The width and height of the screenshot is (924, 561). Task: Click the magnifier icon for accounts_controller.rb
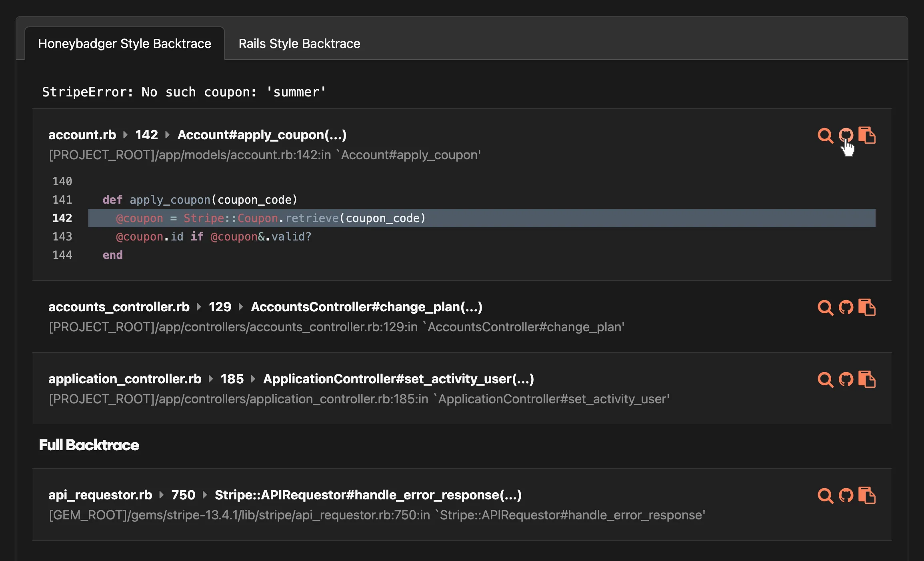tap(824, 307)
